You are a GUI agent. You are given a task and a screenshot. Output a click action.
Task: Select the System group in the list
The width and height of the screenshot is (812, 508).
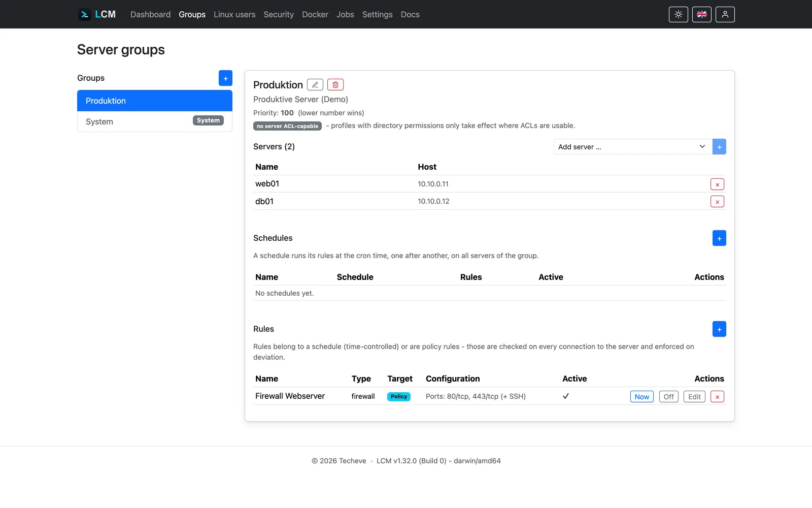[155, 121]
